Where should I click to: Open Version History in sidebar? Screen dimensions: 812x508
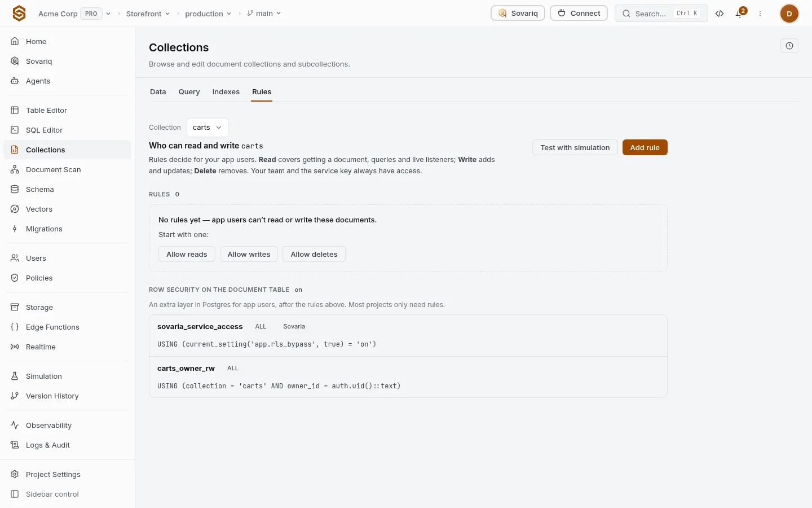pyautogui.click(x=68, y=396)
